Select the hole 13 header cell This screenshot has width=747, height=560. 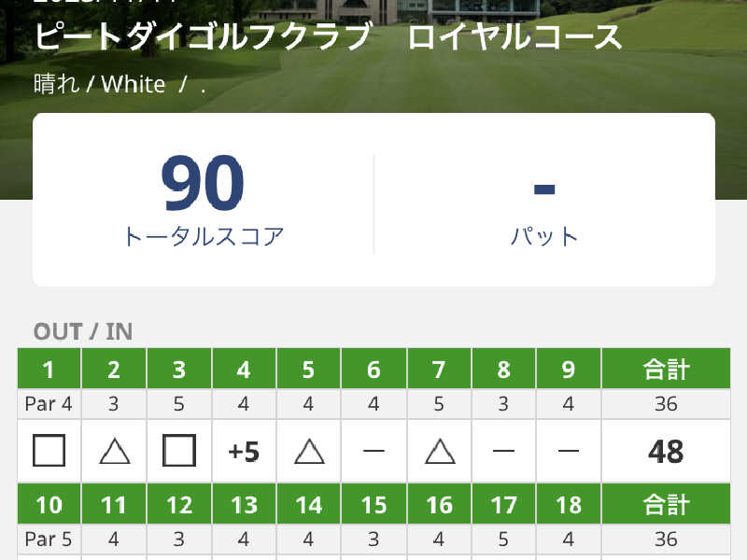pyautogui.click(x=244, y=505)
